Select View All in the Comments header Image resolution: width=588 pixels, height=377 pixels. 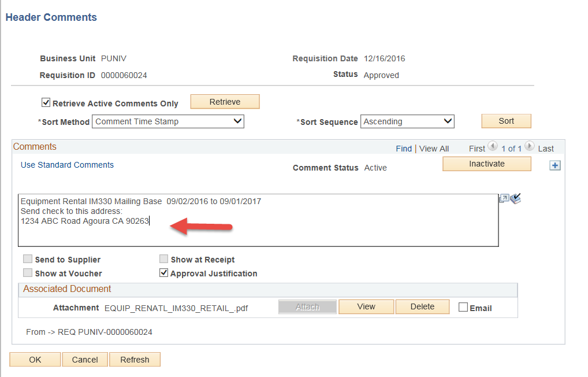click(434, 149)
